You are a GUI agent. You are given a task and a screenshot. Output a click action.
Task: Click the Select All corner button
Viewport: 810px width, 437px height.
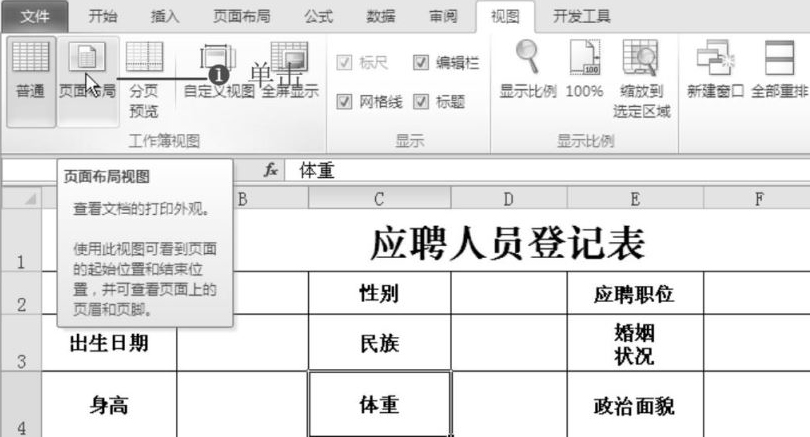pyautogui.click(x=21, y=198)
